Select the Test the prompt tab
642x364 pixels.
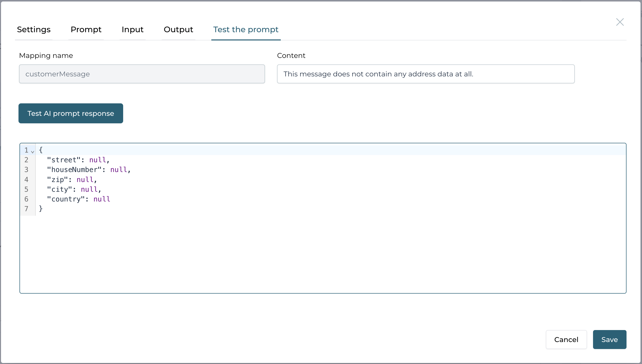click(x=246, y=29)
